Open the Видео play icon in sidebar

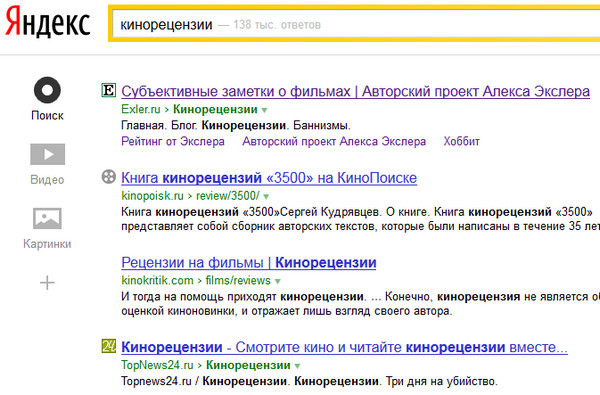point(47,154)
